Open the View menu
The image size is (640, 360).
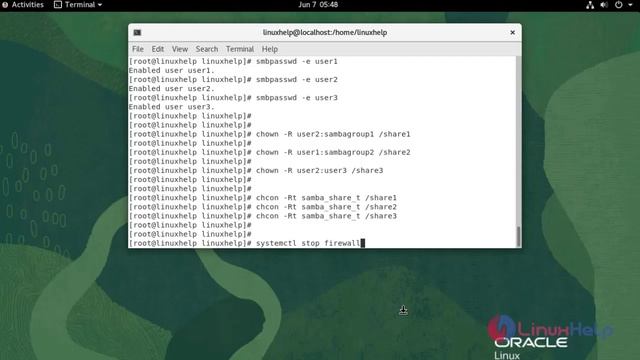tap(180, 49)
